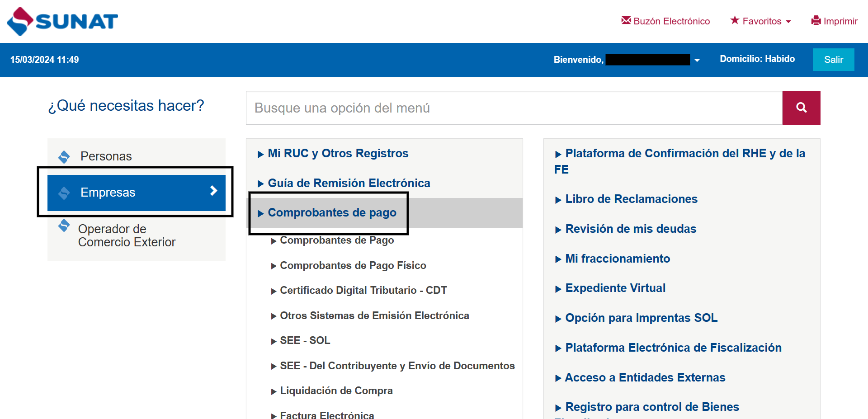The image size is (868, 419).
Task: Expand Plataforma Electrónica de Fiscalización
Action: [668, 348]
